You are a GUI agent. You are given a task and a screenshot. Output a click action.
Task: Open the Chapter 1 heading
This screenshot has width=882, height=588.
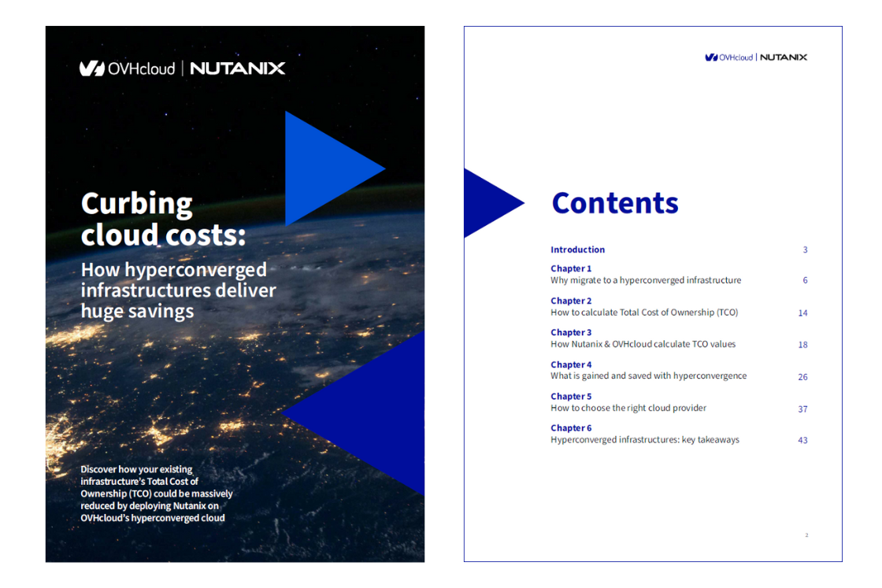[571, 268]
